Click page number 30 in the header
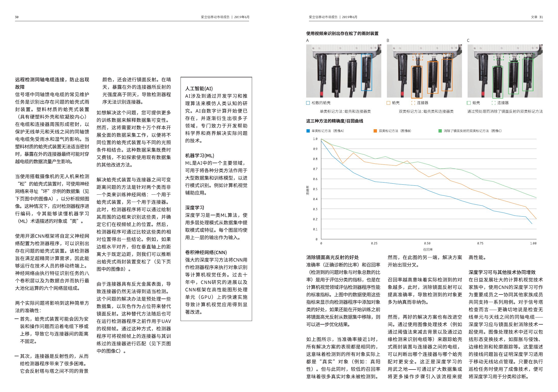558x392 pixels. (17, 17)
